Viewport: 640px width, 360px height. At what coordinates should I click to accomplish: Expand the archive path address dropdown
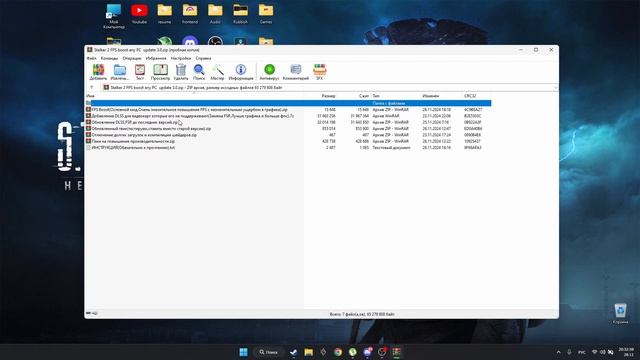[555, 87]
